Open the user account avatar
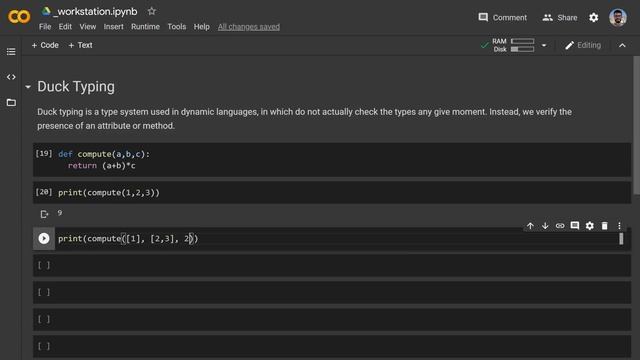The width and height of the screenshot is (640, 360). pyautogui.click(x=618, y=18)
